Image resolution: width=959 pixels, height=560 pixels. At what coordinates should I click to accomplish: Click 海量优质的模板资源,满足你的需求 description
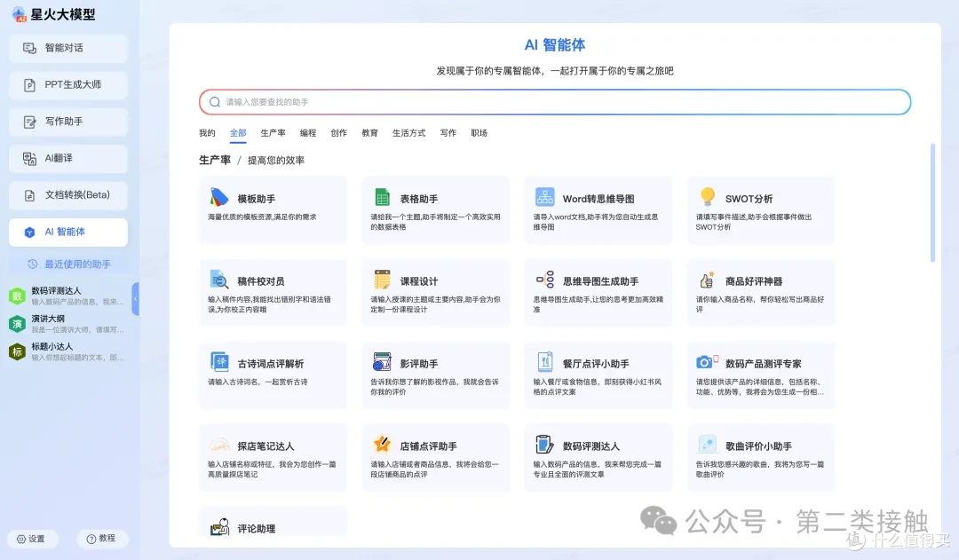262,217
